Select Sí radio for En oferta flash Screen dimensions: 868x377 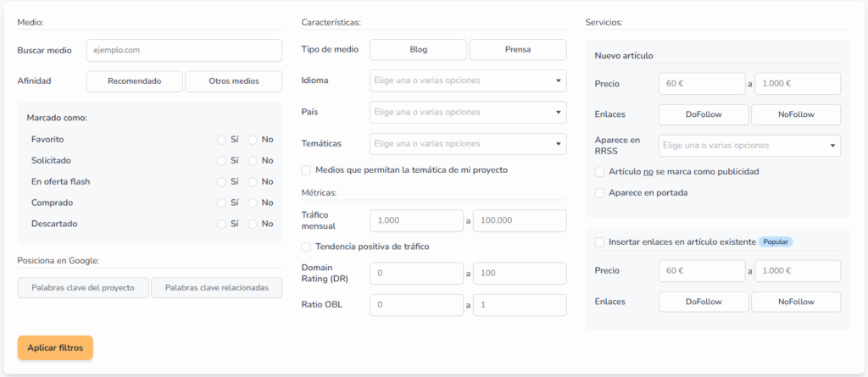point(221,182)
